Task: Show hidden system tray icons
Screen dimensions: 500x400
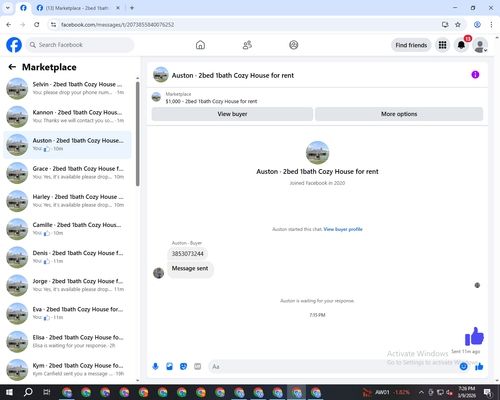Action: (x=421, y=392)
